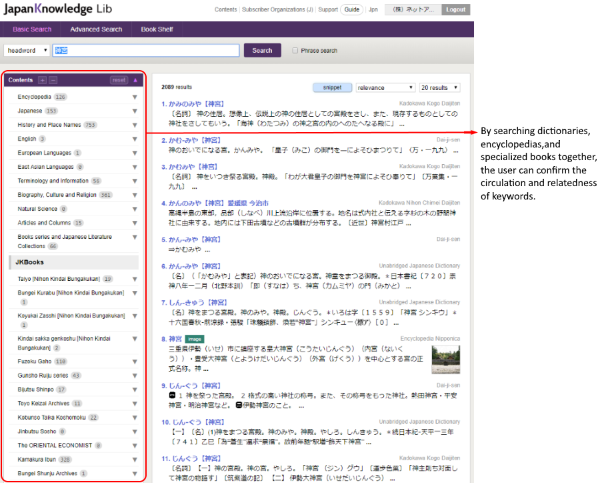Click the plus icon in Contents header
The width and height of the screenshot is (600, 483).
pos(42,79)
